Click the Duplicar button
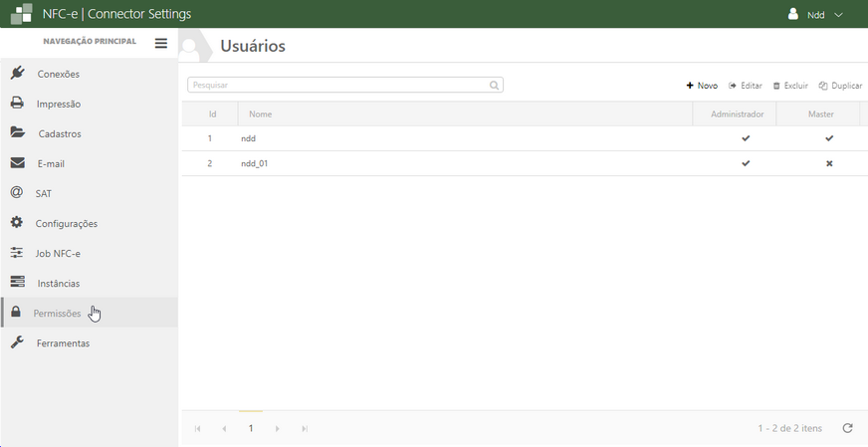This screenshot has height=447, width=868. [x=840, y=86]
